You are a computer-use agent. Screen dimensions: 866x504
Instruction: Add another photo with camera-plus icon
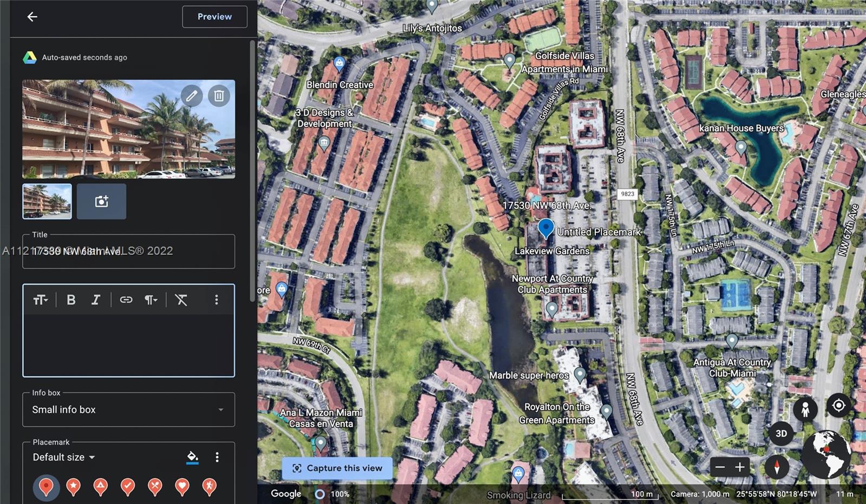[x=101, y=201]
